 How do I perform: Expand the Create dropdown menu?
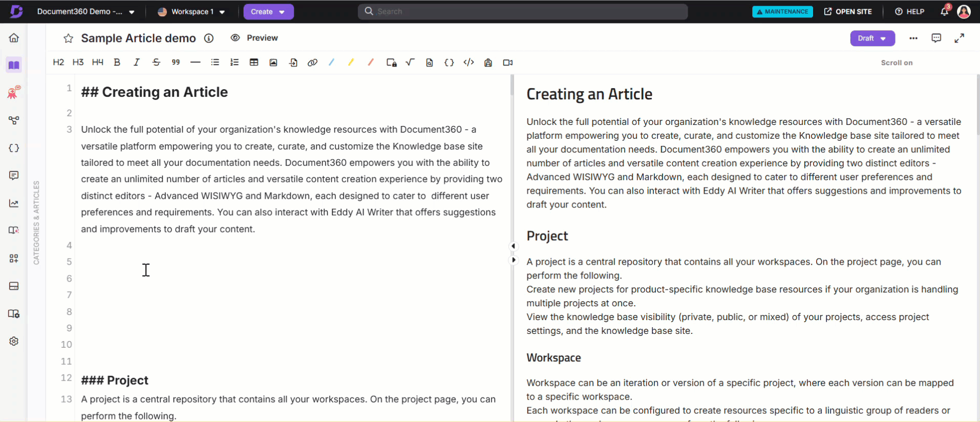click(268, 12)
